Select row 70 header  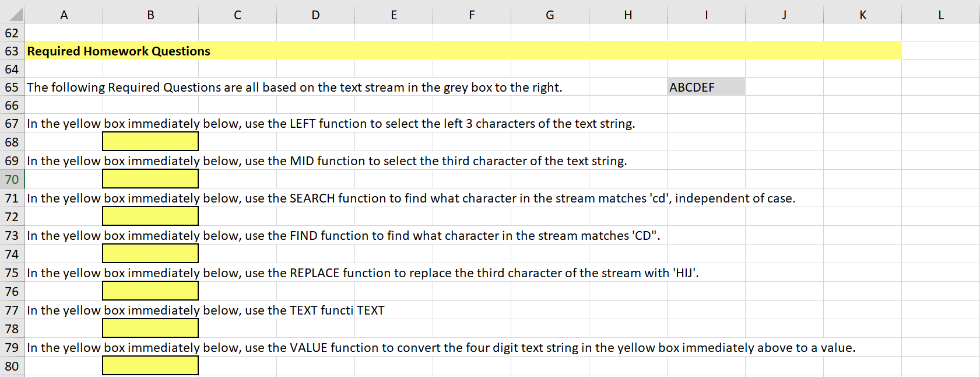[12, 179]
